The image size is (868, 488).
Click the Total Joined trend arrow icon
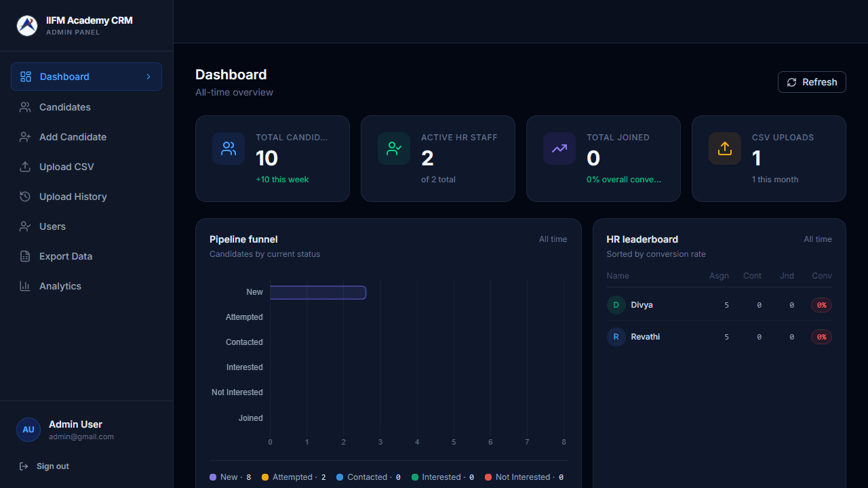tap(559, 148)
